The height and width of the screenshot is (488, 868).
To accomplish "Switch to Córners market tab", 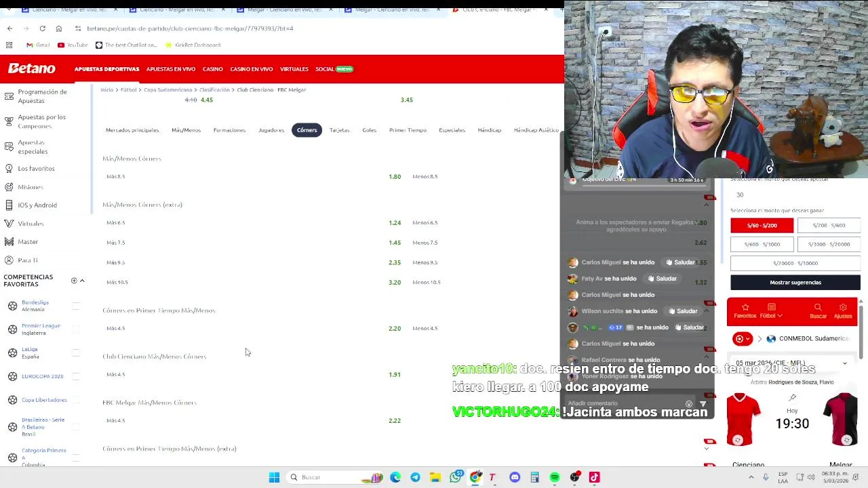I will pos(307,130).
